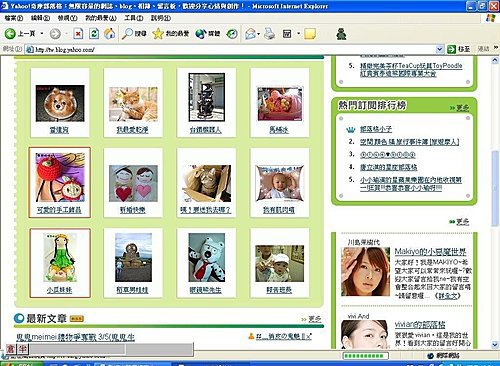
Task: Click the green Go arrow beside address bar
Action: pos(451,49)
